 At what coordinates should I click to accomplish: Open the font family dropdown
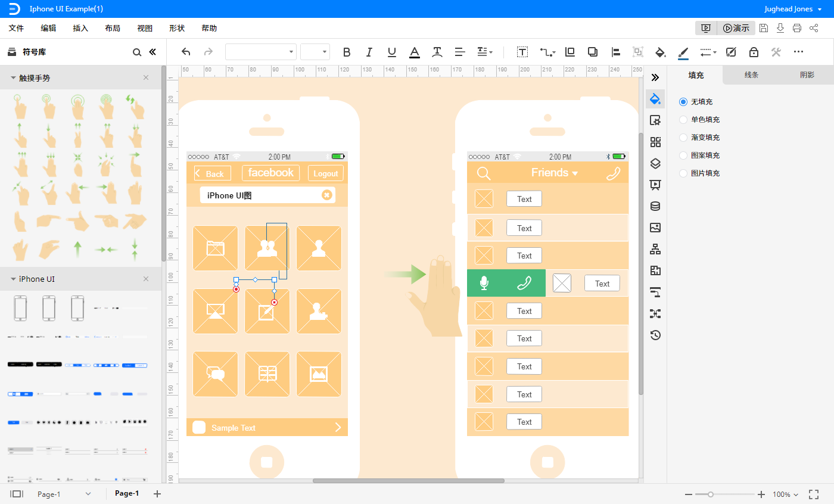click(x=261, y=52)
